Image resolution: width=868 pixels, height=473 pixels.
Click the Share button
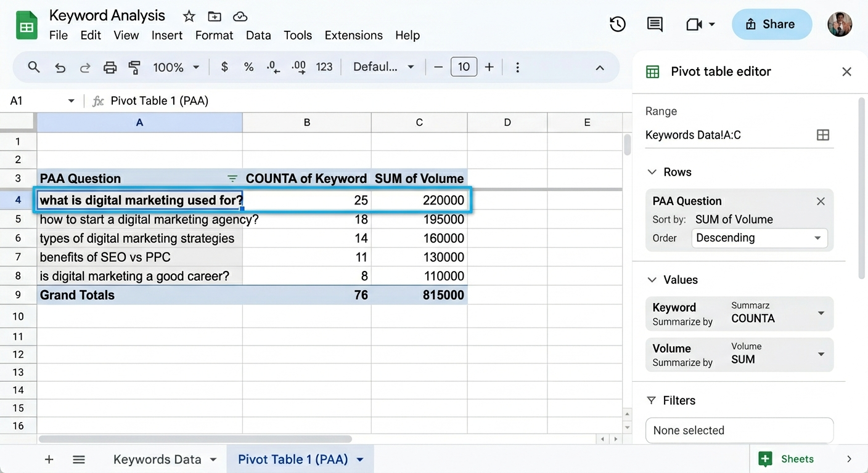(772, 24)
